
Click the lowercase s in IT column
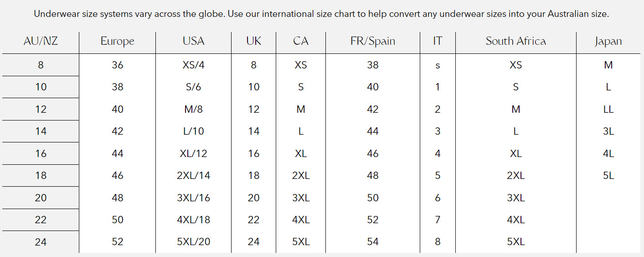coord(438,65)
